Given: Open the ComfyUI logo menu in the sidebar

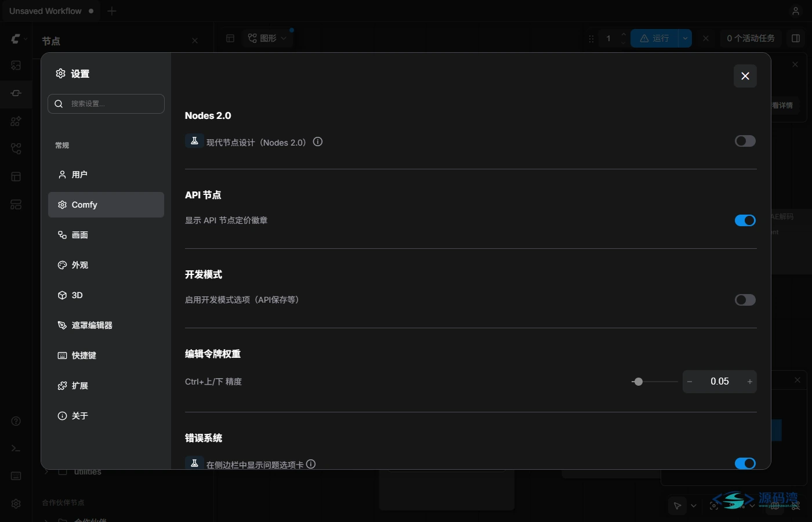Looking at the screenshot, I should (16, 39).
